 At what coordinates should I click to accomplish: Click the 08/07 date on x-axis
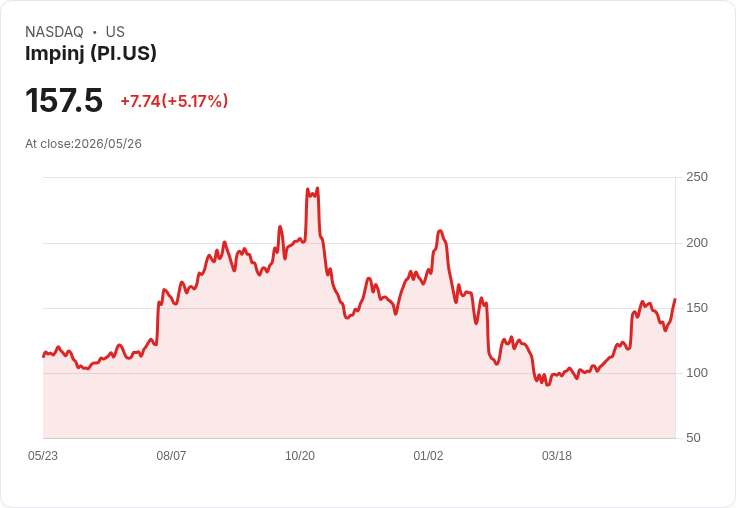click(171, 456)
